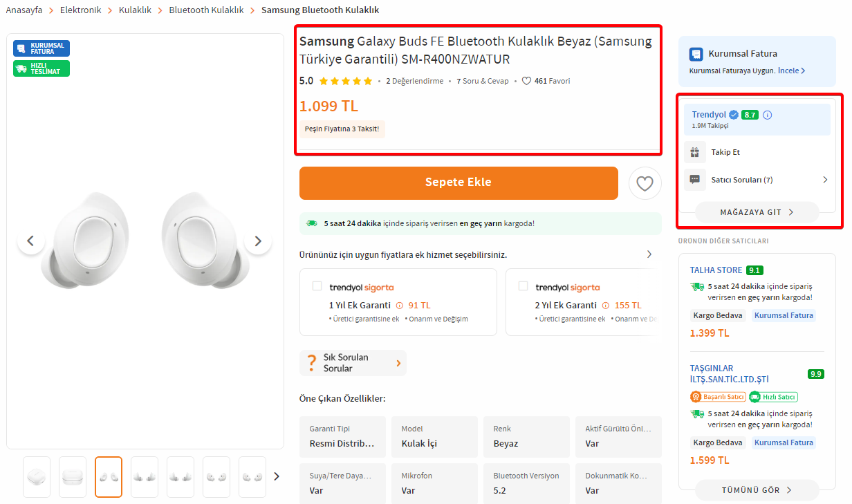Click info icon next to Trendyol rating
The height and width of the screenshot is (504, 852).
click(x=767, y=115)
